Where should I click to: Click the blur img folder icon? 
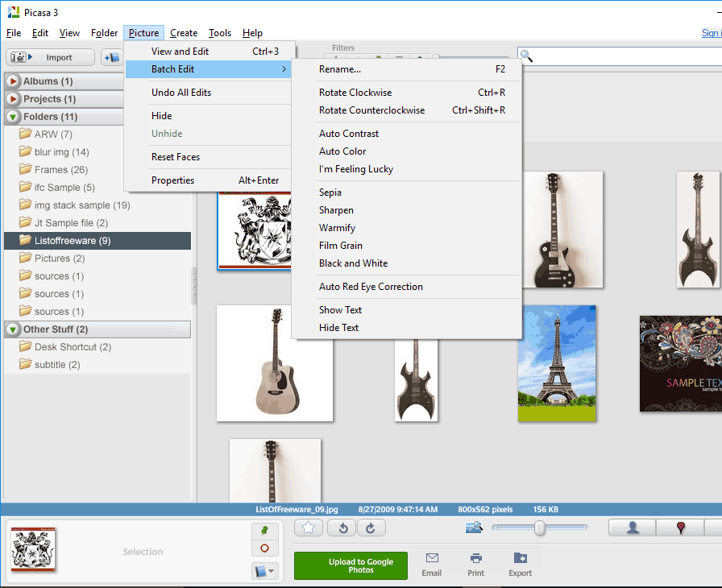pyautogui.click(x=25, y=151)
